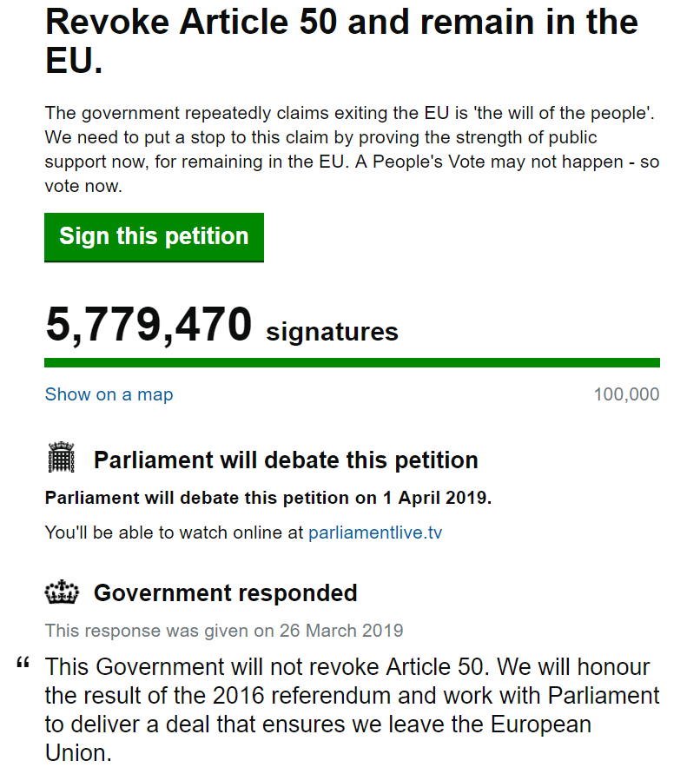Click the word signatures beside the count
Screen dimensions: 700x774
pos(333,332)
